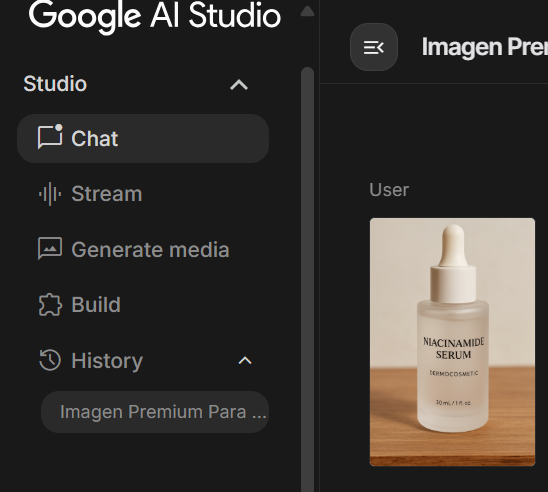Click the Stream waveform icon
Screen dimensions: 548x492
pos(50,194)
